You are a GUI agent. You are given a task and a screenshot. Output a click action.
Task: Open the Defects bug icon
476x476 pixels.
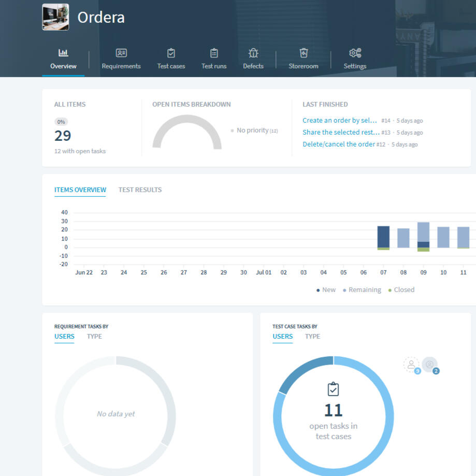tap(253, 53)
